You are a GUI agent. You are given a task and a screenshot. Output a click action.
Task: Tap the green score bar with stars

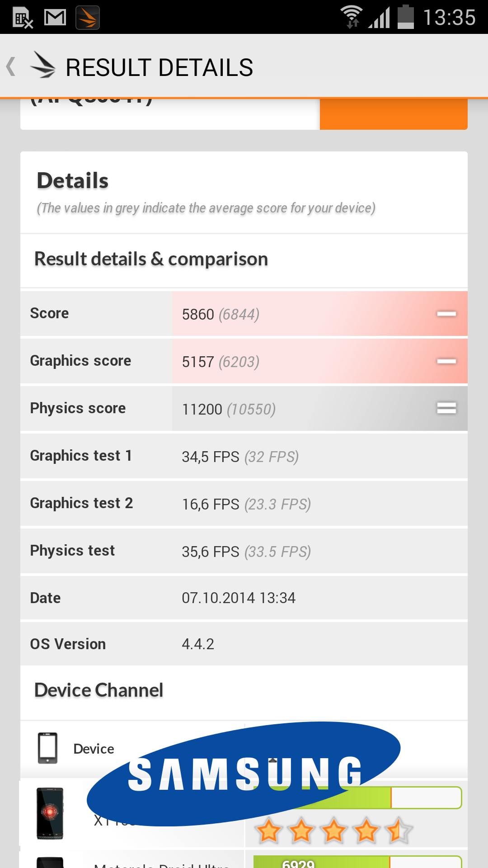pyautogui.click(x=357, y=798)
